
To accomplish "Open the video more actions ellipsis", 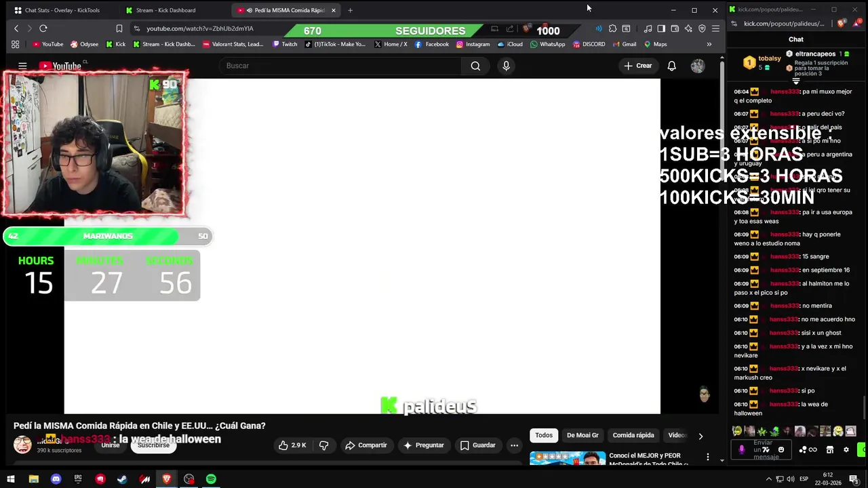I will click(514, 445).
